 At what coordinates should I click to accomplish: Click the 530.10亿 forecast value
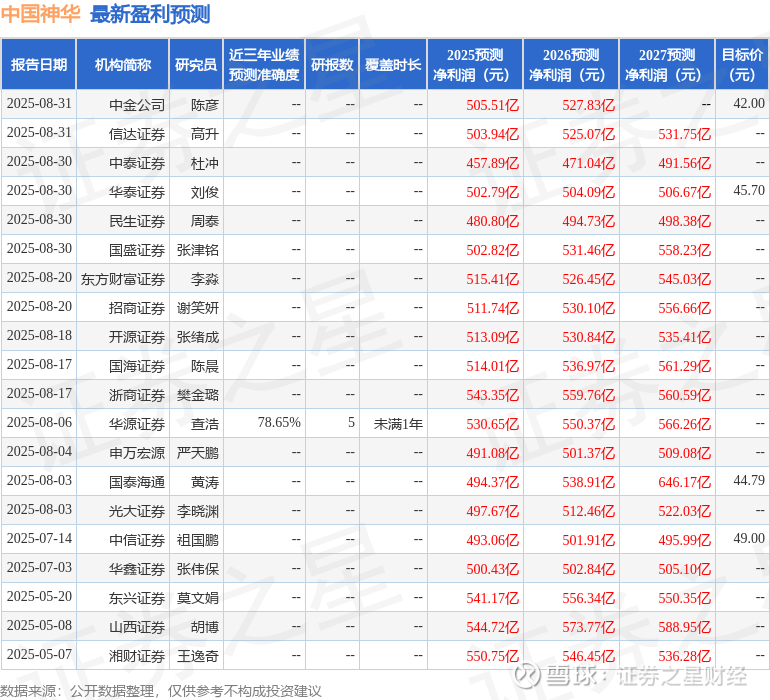coord(588,308)
